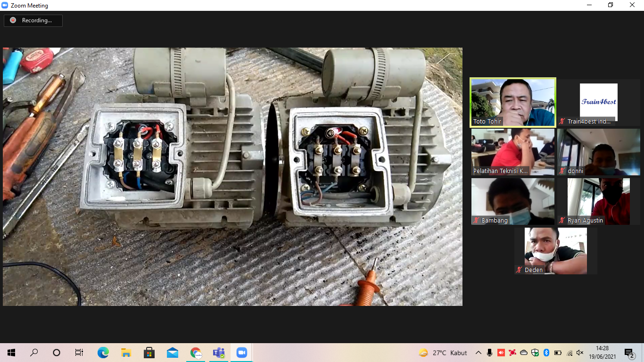Select Toto Tohir's video thumbnail
Image resolution: width=644 pixels, height=362 pixels.
pos(513,102)
